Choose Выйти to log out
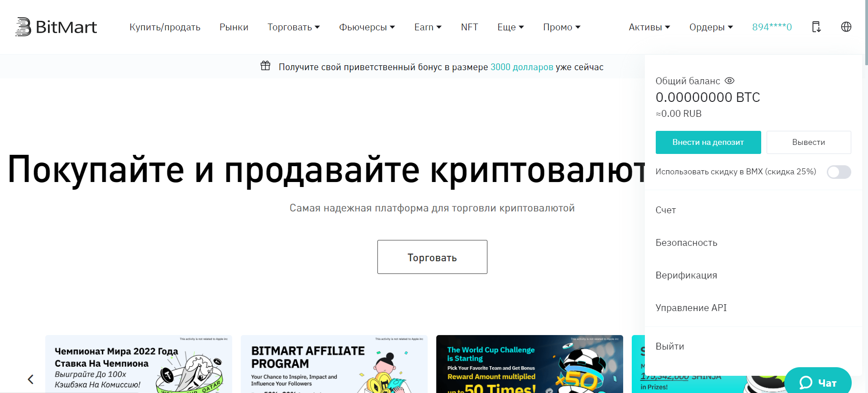Image resolution: width=868 pixels, height=393 pixels. pos(670,346)
